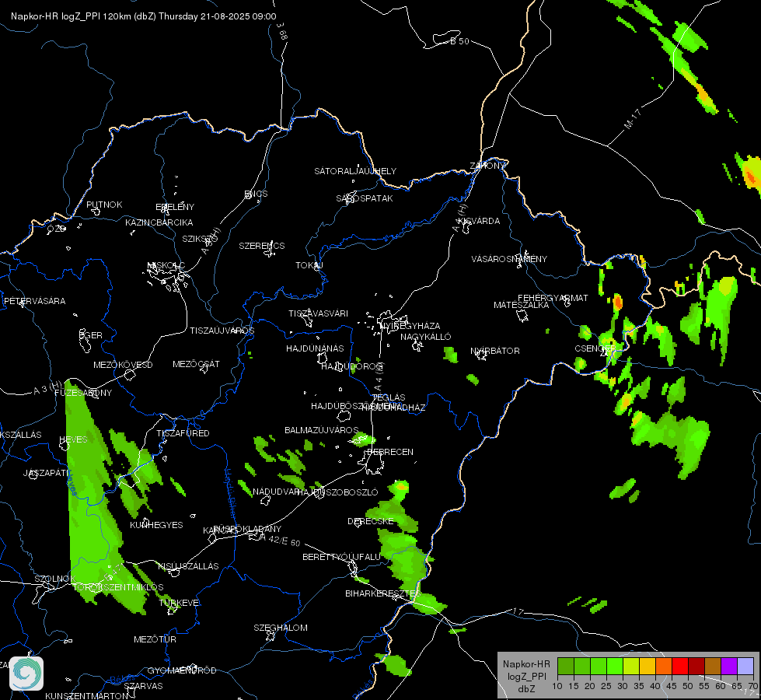Click the MEZOCSAT town label
This screenshot has height=700, width=761.
[196, 364]
